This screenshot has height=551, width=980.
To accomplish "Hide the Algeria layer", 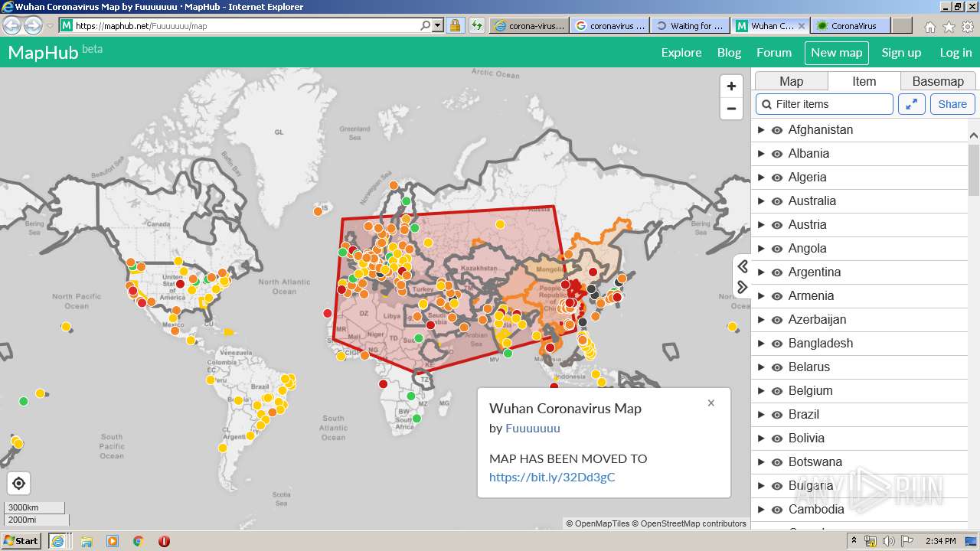I will coord(777,178).
